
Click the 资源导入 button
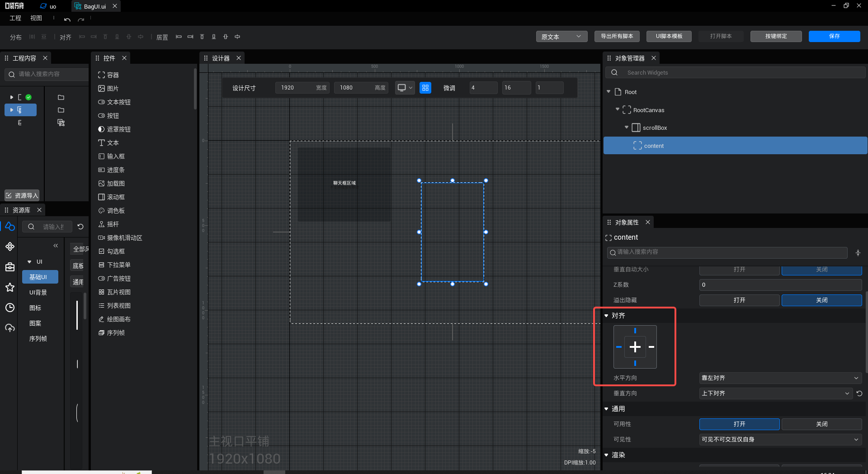coord(22,195)
